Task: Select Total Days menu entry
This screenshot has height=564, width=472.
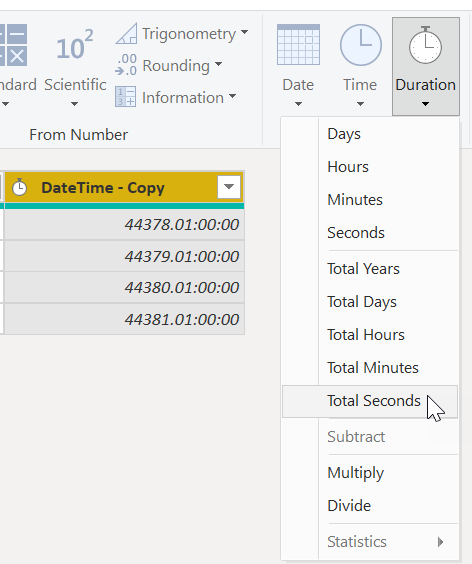Action: coord(370,302)
